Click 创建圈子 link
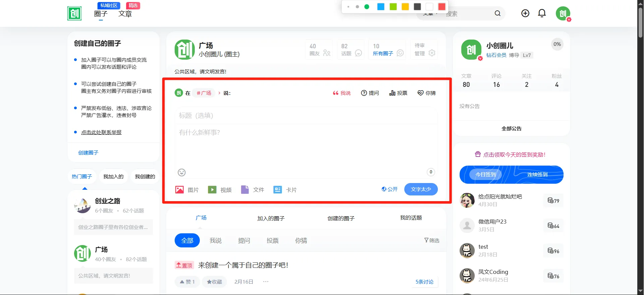Screen dimensions: 644x295 click(88, 153)
